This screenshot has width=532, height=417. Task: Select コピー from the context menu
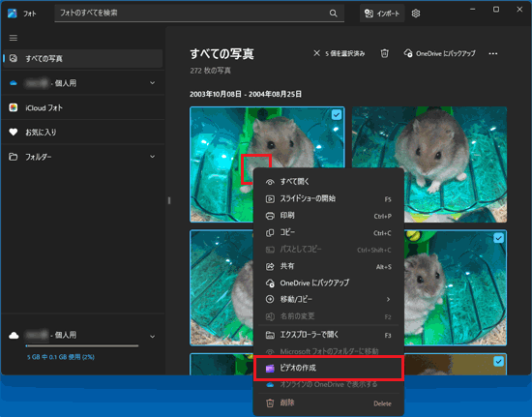tap(329, 233)
